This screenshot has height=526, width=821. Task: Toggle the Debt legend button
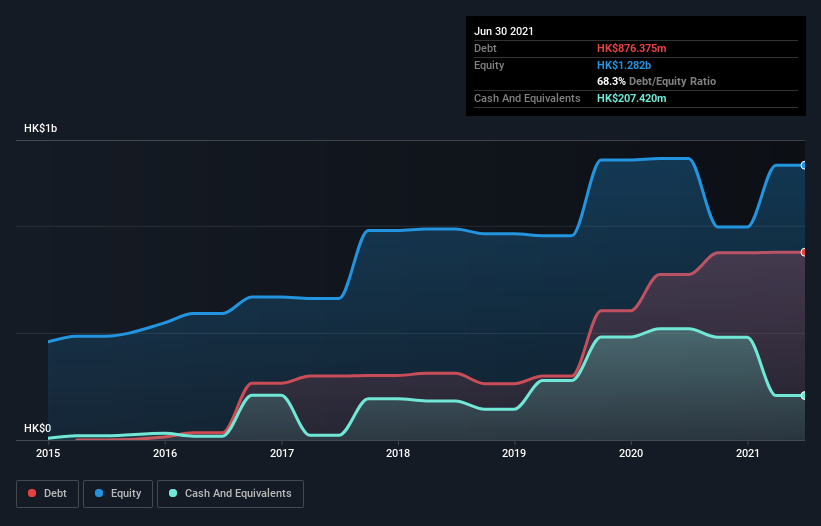click(x=48, y=494)
